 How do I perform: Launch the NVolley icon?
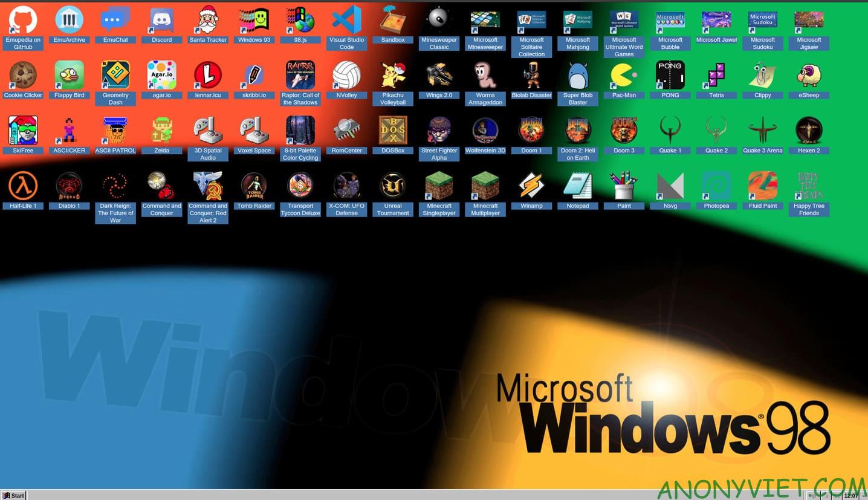coord(347,75)
